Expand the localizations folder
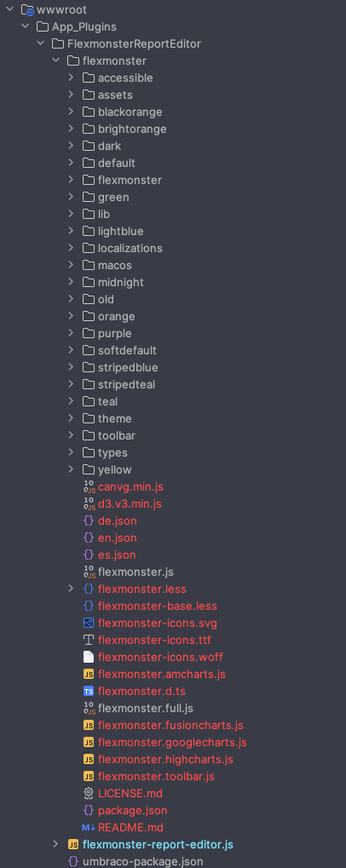346x868 pixels. point(71,248)
